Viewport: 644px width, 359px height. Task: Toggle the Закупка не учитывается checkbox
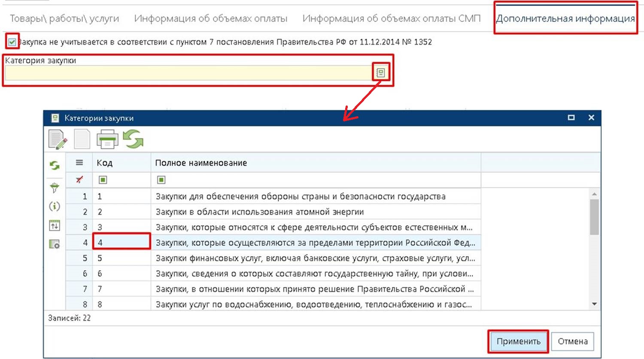point(12,42)
